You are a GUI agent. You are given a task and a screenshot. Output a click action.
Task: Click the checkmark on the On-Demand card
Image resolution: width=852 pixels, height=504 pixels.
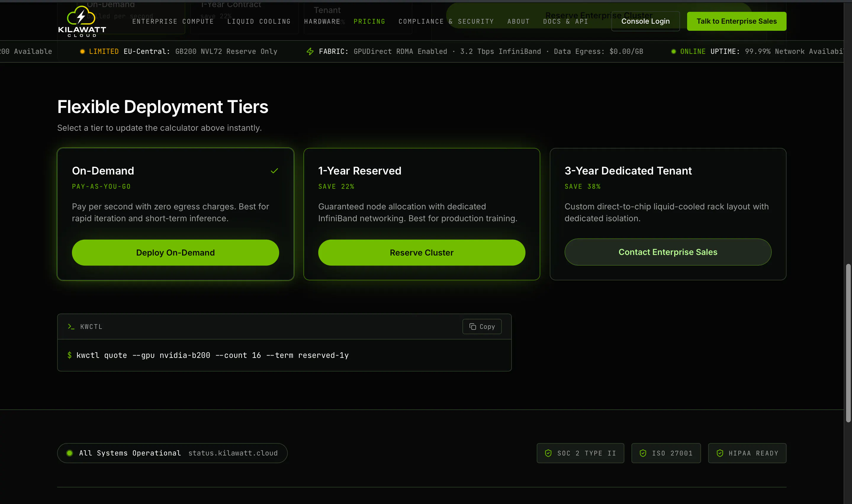274,171
